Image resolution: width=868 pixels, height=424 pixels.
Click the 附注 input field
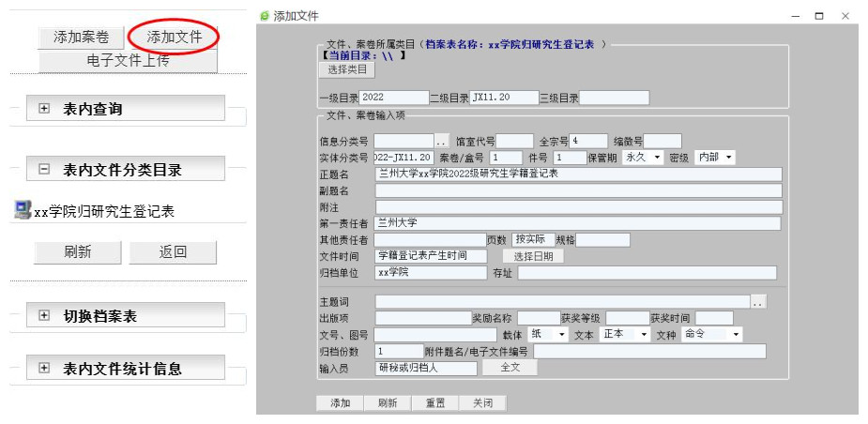coord(578,207)
